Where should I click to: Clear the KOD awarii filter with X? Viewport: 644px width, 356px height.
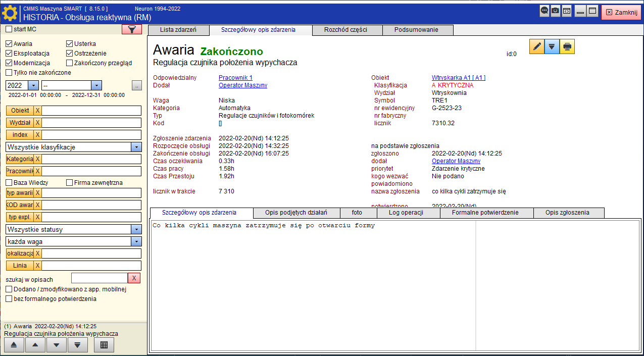pyautogui.click(x=37, y=205)
